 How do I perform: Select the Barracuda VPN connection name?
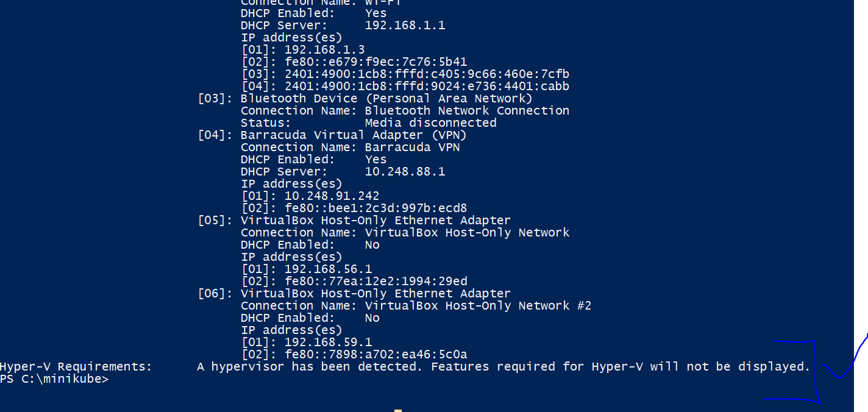pos(413,147)
